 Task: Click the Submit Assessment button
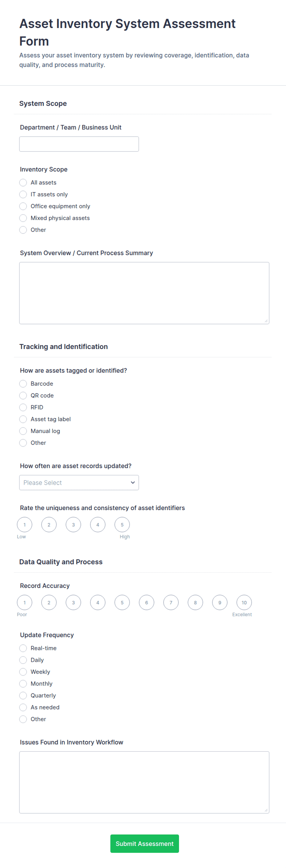tap(144, 843)
